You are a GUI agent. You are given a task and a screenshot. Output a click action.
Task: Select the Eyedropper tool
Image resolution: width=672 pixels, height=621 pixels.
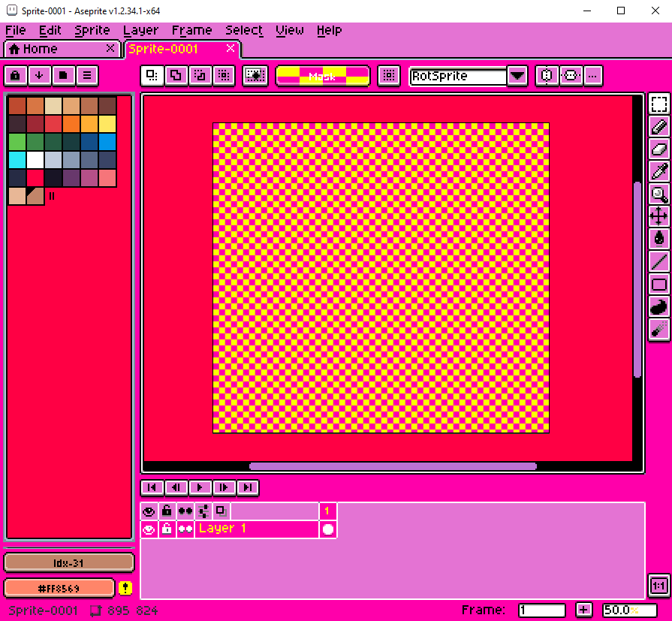[658, 171]
